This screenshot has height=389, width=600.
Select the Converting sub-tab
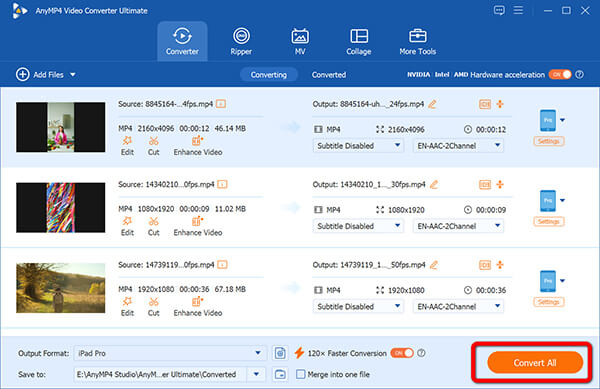(x=269, y=75)
